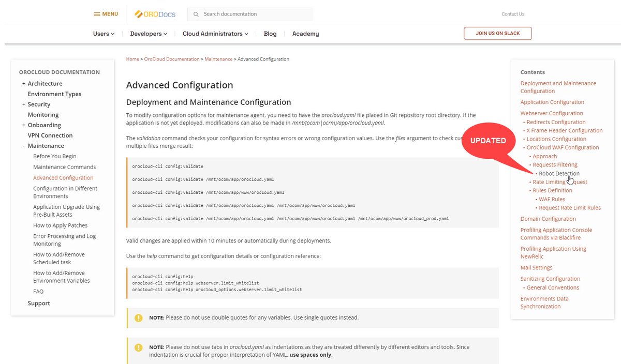Screen dimensions: 621x364
Task: Open the Contact Us link
Action: tap(512, 14)
